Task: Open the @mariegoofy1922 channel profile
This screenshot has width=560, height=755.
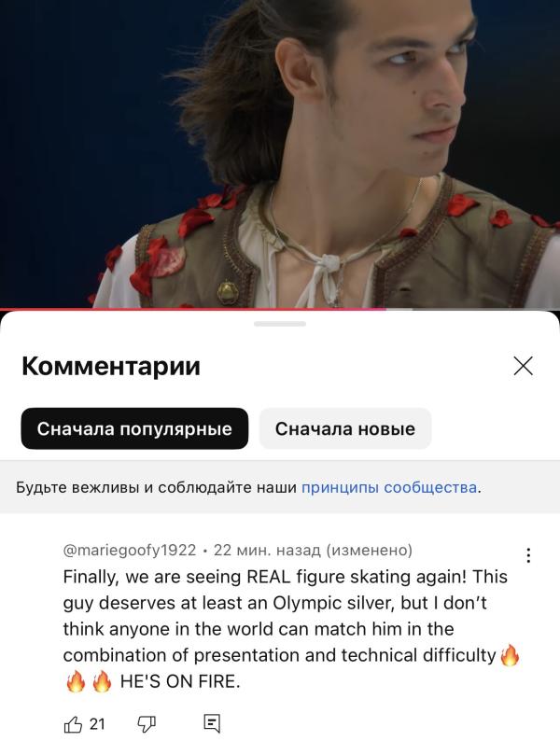Action: (x=130, y=550)
